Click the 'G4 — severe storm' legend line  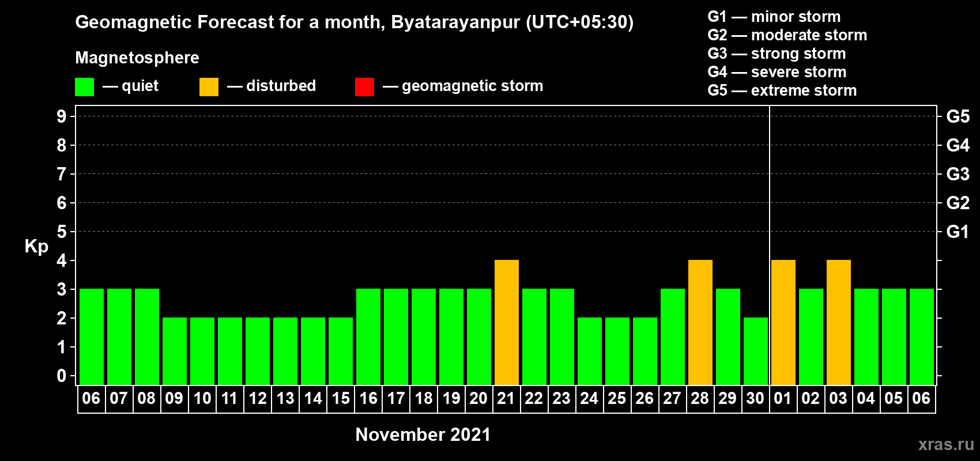tap(777, 72)
